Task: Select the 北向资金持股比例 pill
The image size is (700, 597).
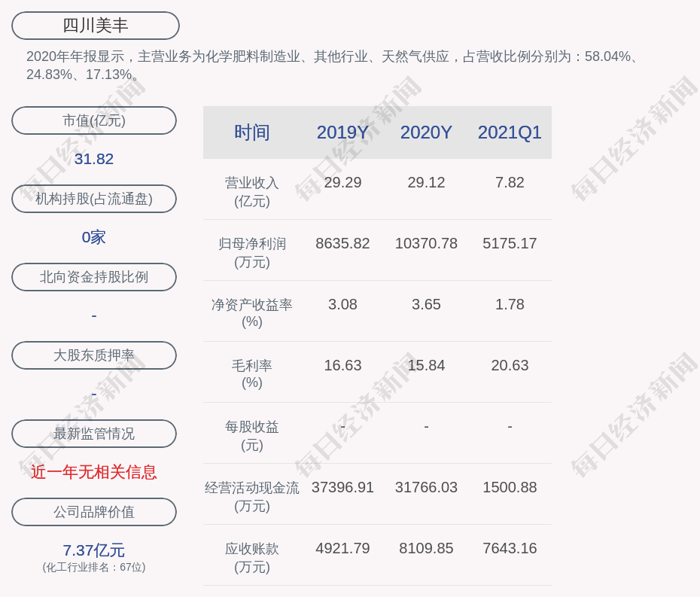Action: pos(94,277)
